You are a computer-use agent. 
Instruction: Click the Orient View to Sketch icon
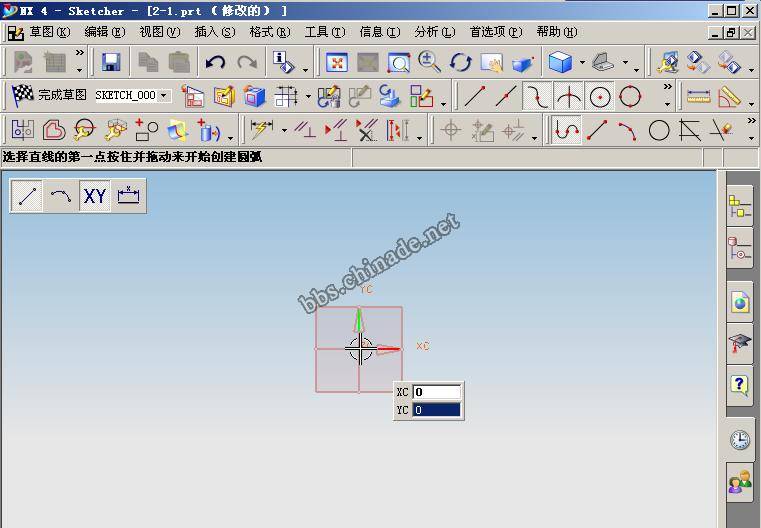(x=193, y=96)
